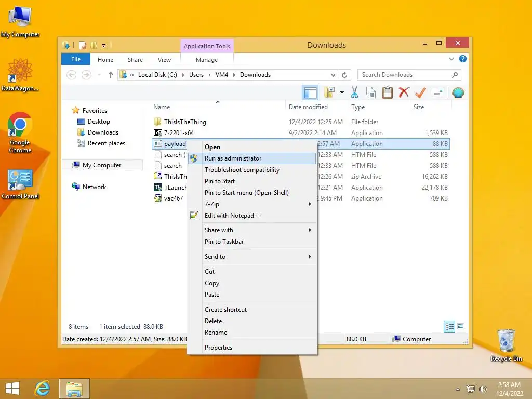Select Pin to Start menu (Open-Shell)
The width and height of the screenshot is (532, 399).
[252, 193]
